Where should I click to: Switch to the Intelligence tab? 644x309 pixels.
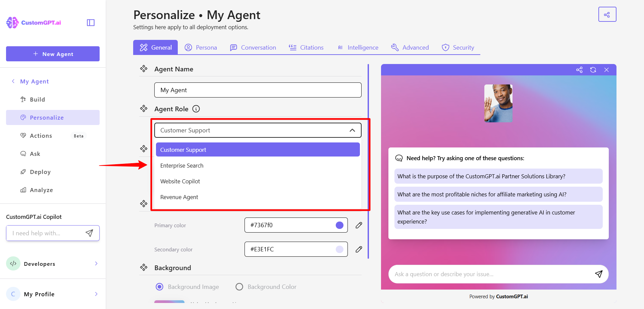point(358,48)
